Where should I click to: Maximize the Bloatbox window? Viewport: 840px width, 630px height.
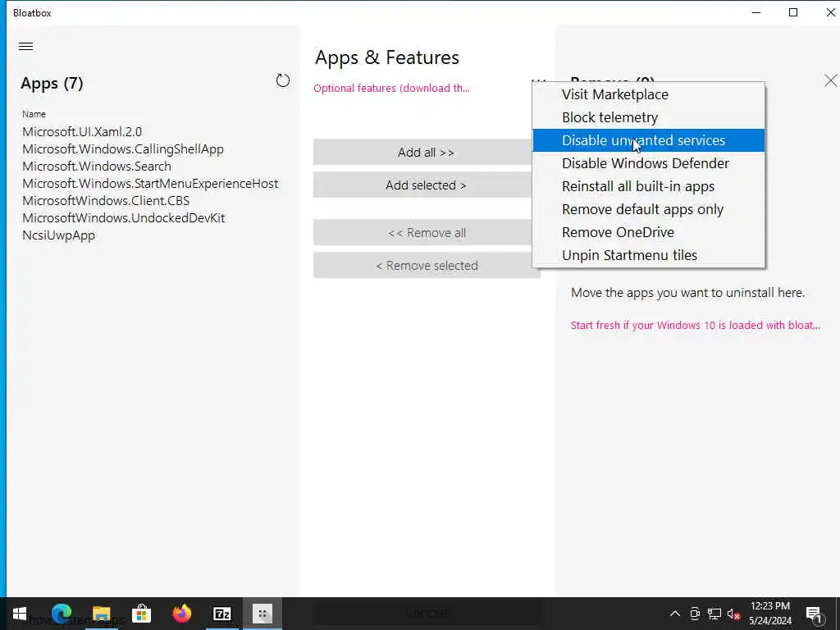click(x=793, y=12)
